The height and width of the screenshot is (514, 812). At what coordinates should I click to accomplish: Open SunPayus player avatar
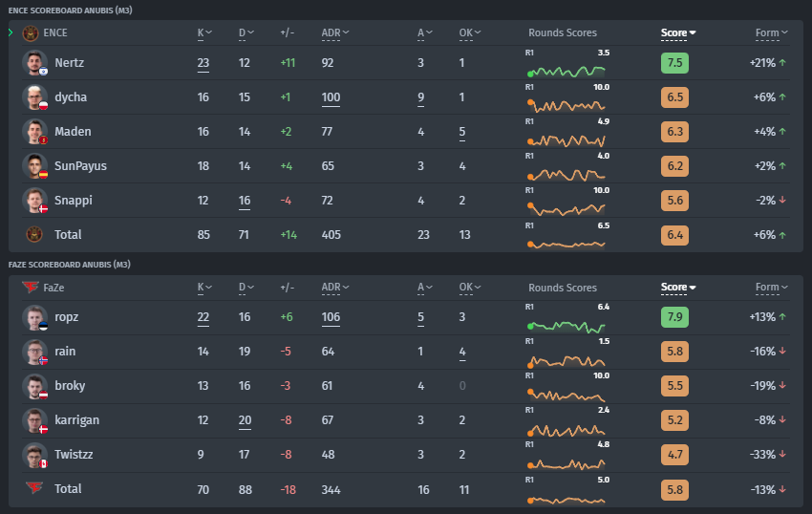click(35, 166)
